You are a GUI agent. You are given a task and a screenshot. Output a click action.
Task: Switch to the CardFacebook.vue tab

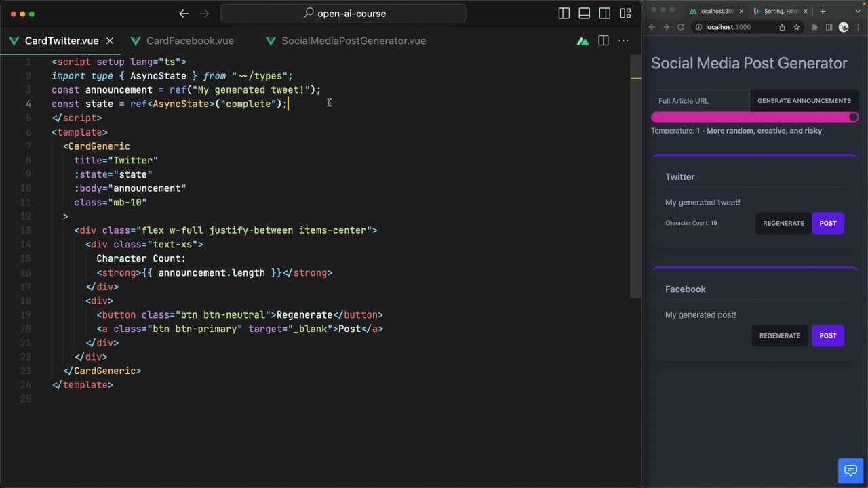point(190,41)
